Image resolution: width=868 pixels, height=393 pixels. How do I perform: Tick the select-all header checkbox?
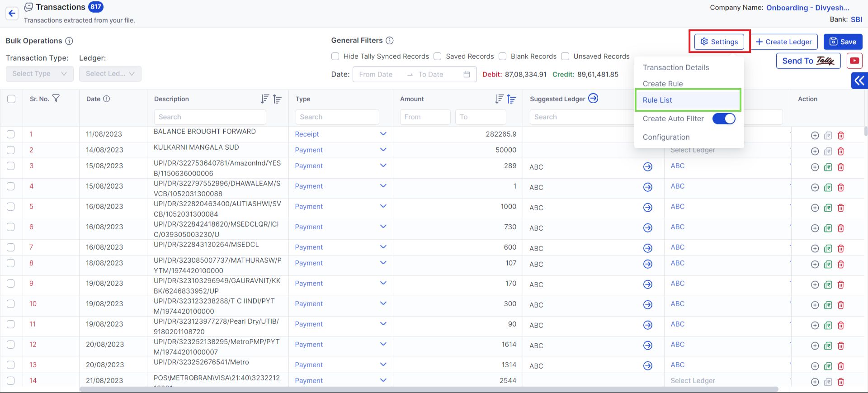(11, 99)
